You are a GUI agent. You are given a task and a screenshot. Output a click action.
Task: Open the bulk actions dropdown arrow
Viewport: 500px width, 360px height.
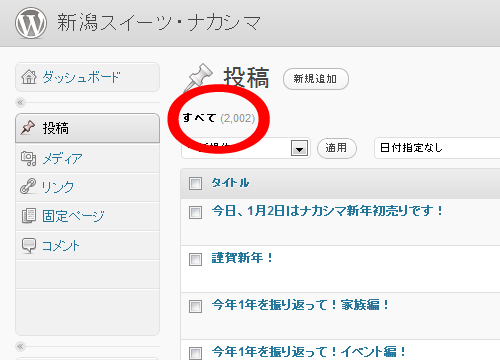coord(299,148)
